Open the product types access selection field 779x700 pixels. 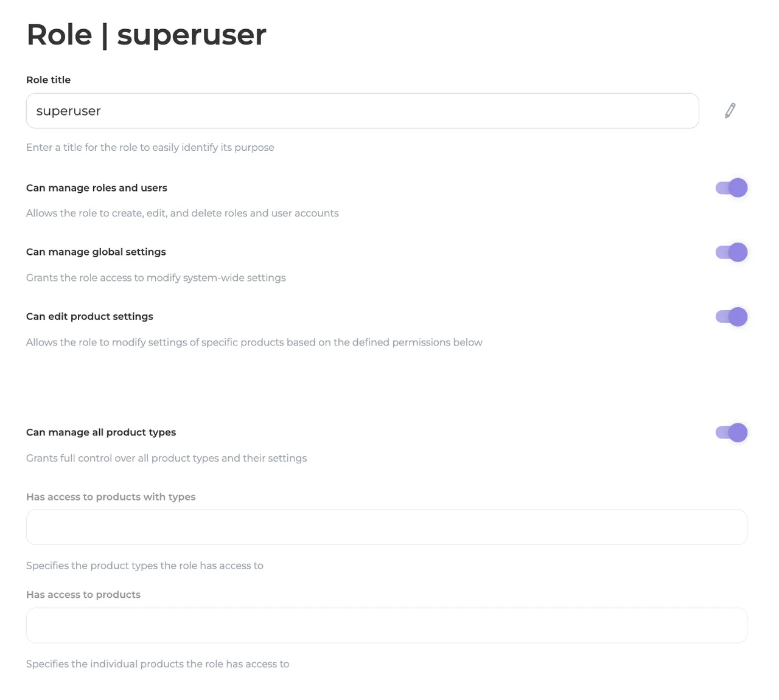click(x=386, y=527)
